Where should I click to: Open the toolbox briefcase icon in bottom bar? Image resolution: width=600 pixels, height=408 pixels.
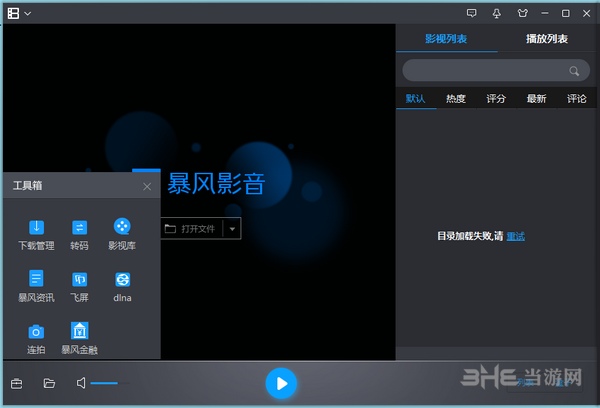click(16, 383)
